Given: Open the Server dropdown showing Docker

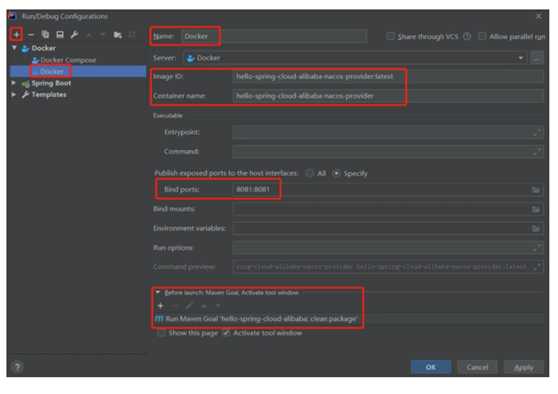Looking at the screenshot, I should 356,58.
